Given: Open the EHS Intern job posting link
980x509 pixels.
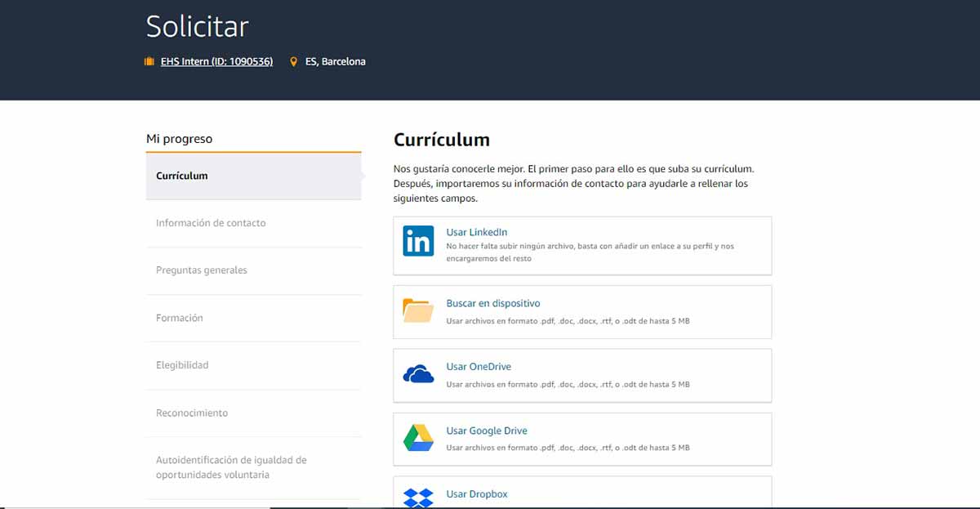Looking at the screenshot, I should [x=216, y=61].
